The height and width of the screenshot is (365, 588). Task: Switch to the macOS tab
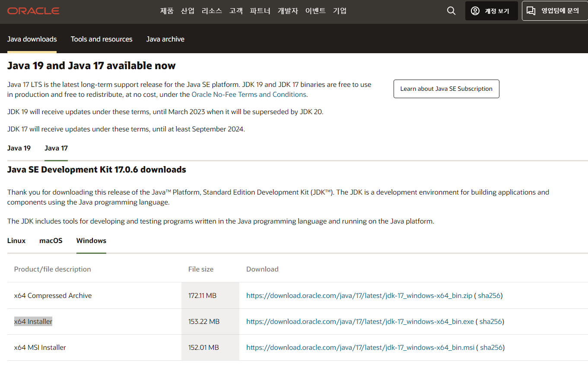(51, 240)
